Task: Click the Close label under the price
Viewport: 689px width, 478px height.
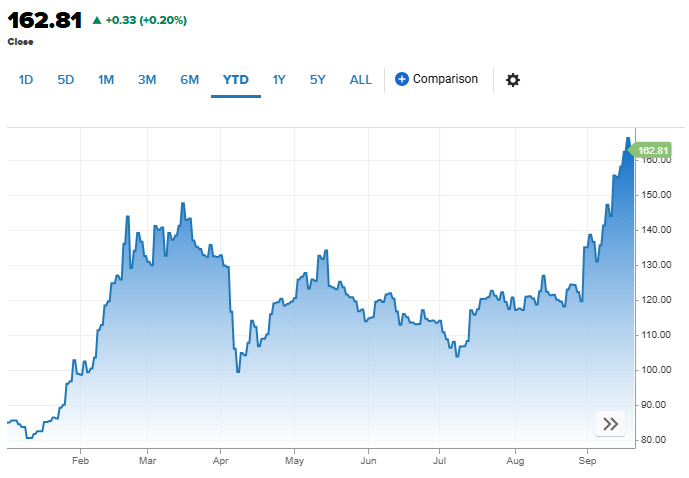Action: [20, 42]
